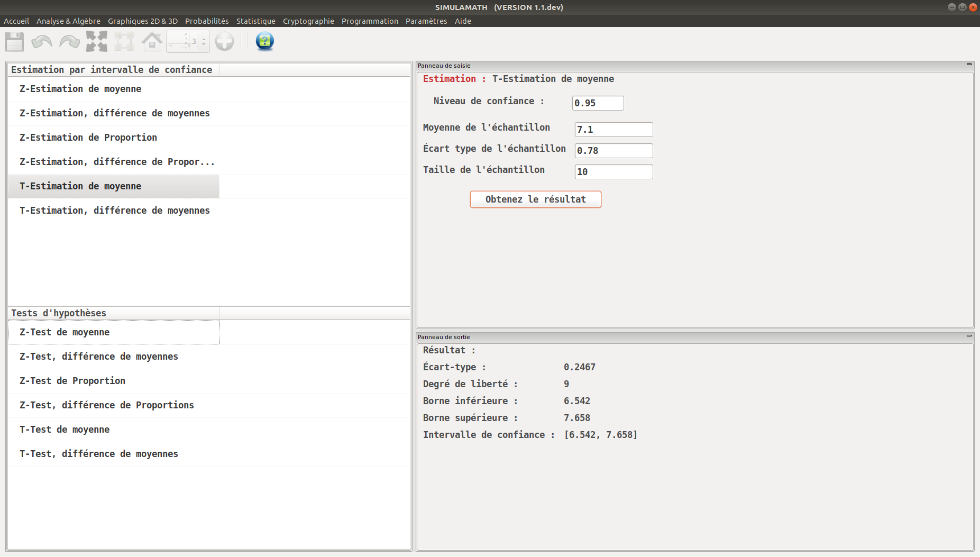The height and width of the screenshot is (557, 980).
Task: Click the Moyenne de l'échantillon field
Action: coord(613,130)
